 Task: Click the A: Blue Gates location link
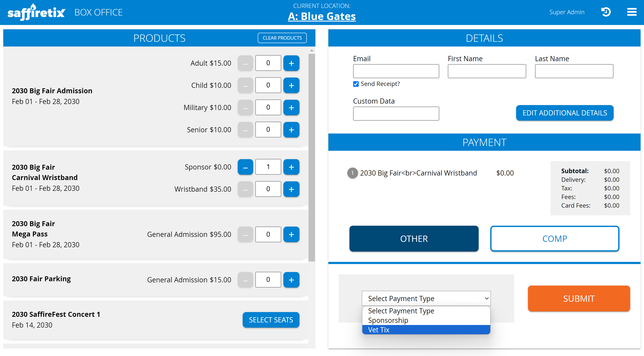point(321,17)
